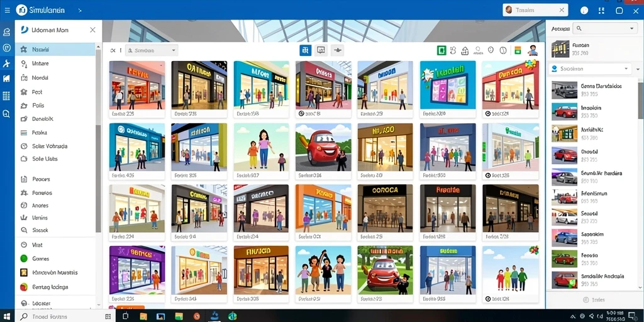Open the hamburger menu in title bar
644x322 pixels.
(7, 10)
